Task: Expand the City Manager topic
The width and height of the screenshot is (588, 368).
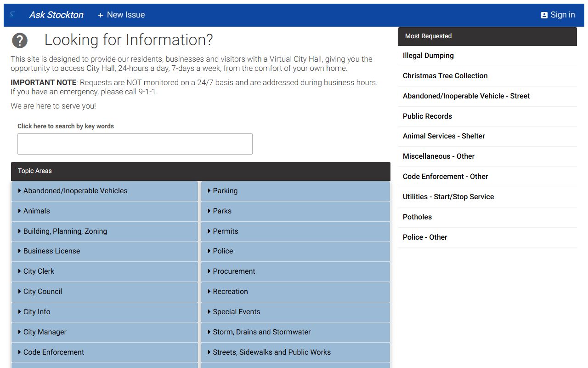Action: [105, 332]
